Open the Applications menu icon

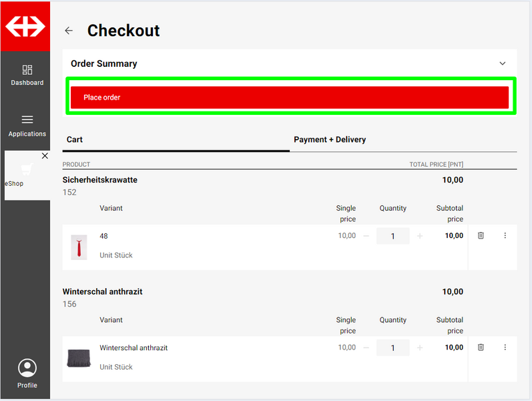point(27,120)
